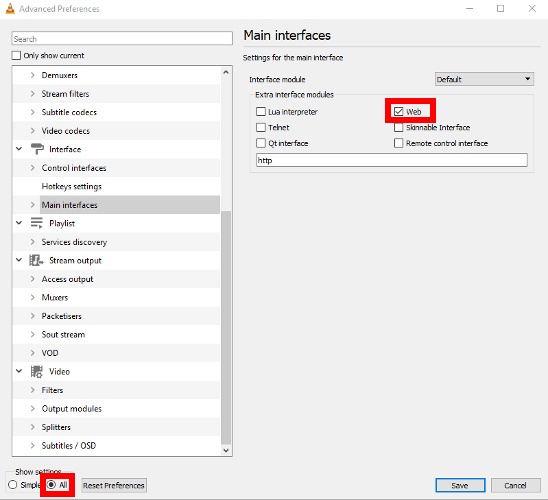Enable the Remote control interface checkbox
Image resolution: width=548 pixels, height=500 pixels.
pos(398,143)
